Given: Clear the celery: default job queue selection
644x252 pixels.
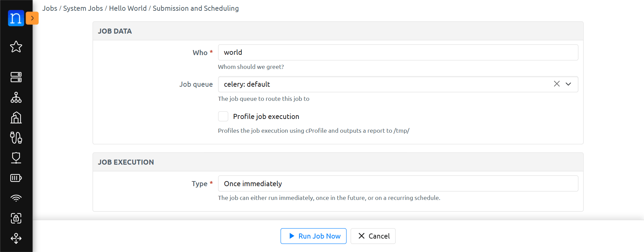Looking at the screenshot, I should click(556, 84).
